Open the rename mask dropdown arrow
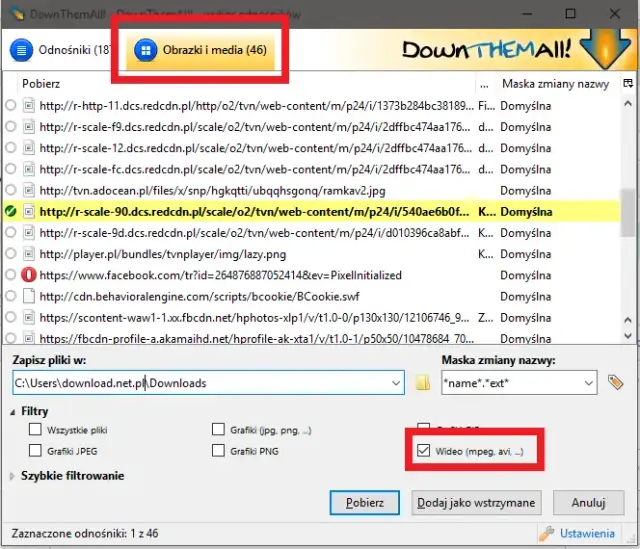Screen dimensions: 640x549 coord(588,383)
